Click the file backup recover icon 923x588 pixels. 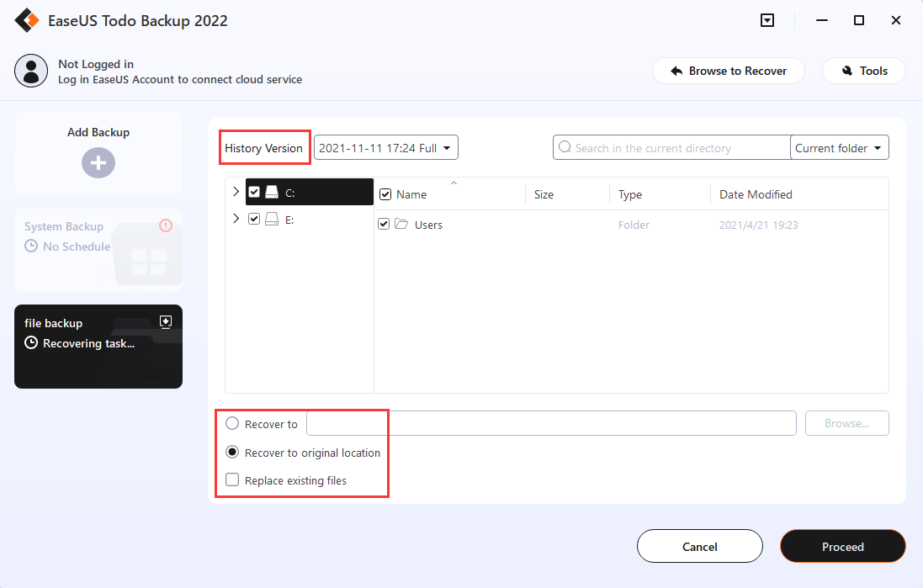pos(166,321)
